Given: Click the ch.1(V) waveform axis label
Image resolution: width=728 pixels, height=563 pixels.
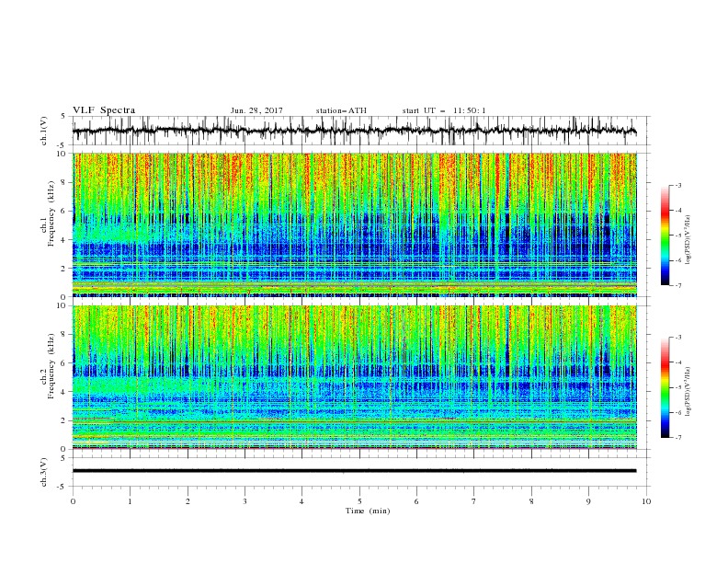Looking at the screenshot, I should point(44,131).
